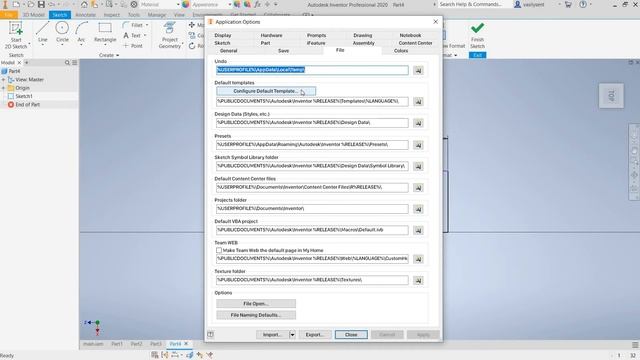The image size is (640, 360).
Task: Click the Open folder icon in quick access toolbar
Action: coord(30,4)
